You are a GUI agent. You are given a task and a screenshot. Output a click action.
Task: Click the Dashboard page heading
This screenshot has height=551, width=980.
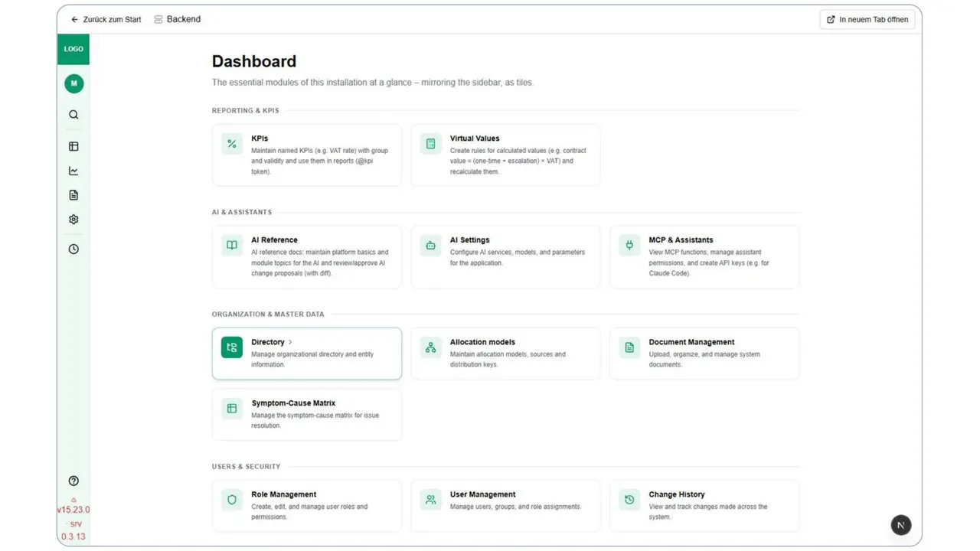[x=254, y=61]
